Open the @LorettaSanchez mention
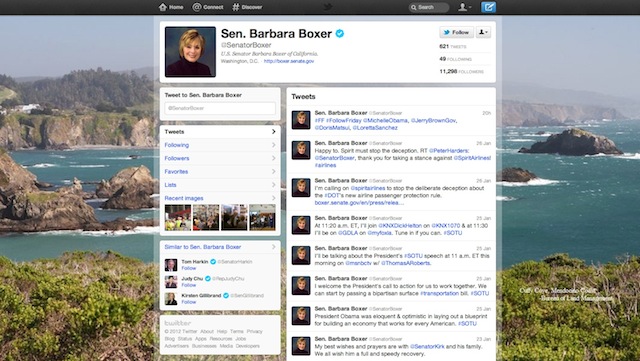This screenshot has height=361, width=640. pyautogui.click(x=375, y=128)
